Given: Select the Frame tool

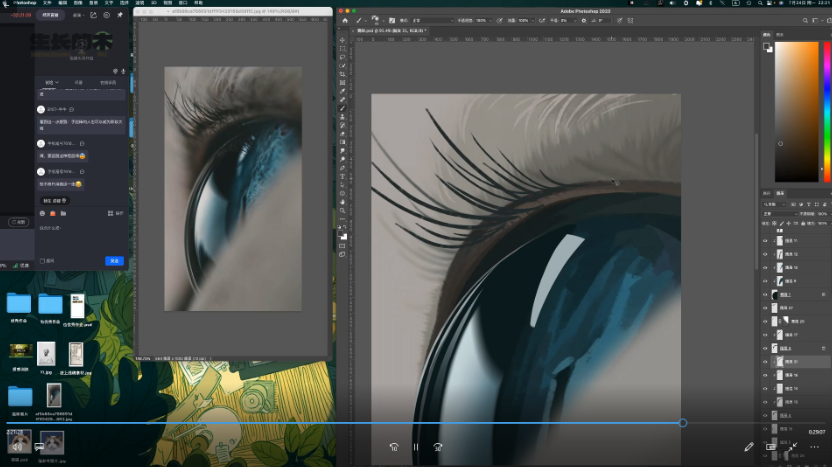Looking at the screenshot, I should click(342, 83).
